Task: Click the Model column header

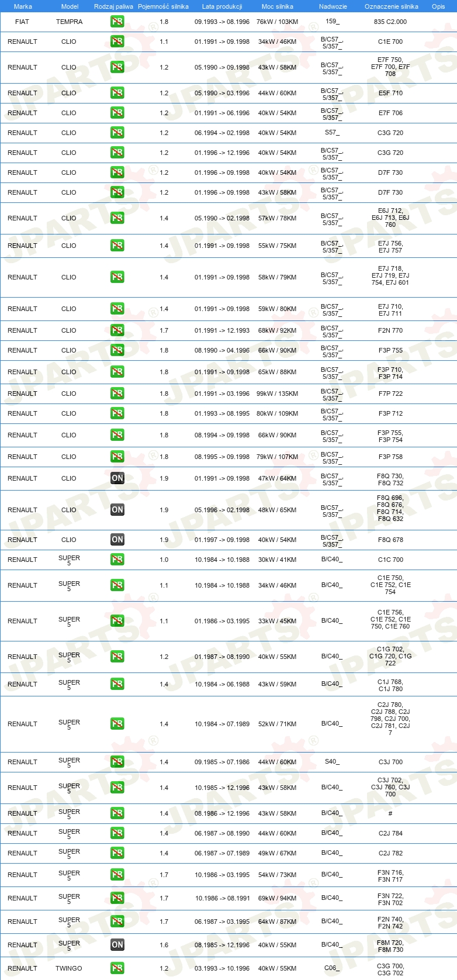Action: 70,6
